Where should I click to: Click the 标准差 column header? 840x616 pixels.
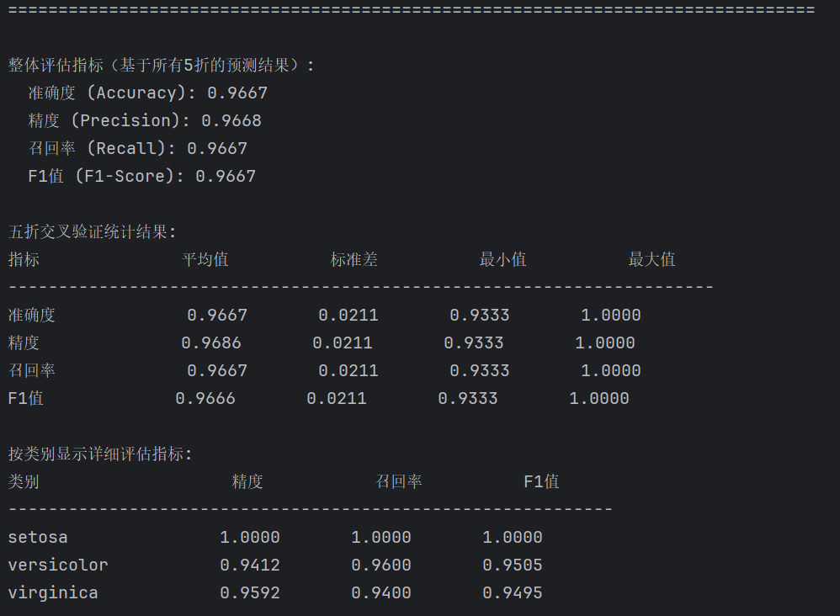(x=354, y=260)
